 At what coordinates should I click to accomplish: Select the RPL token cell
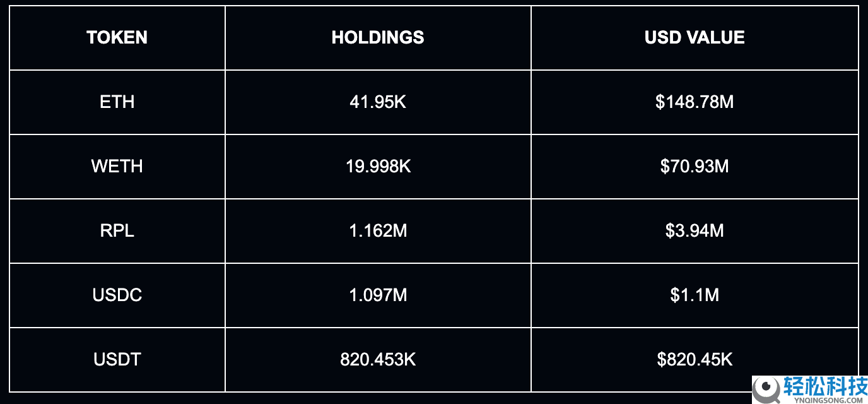pos(117,231)
